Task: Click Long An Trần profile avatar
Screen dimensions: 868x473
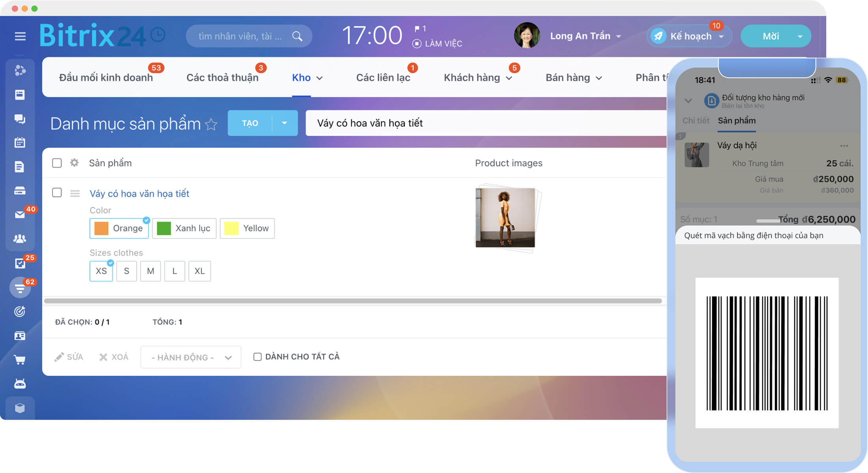Action: pos(527,35)
